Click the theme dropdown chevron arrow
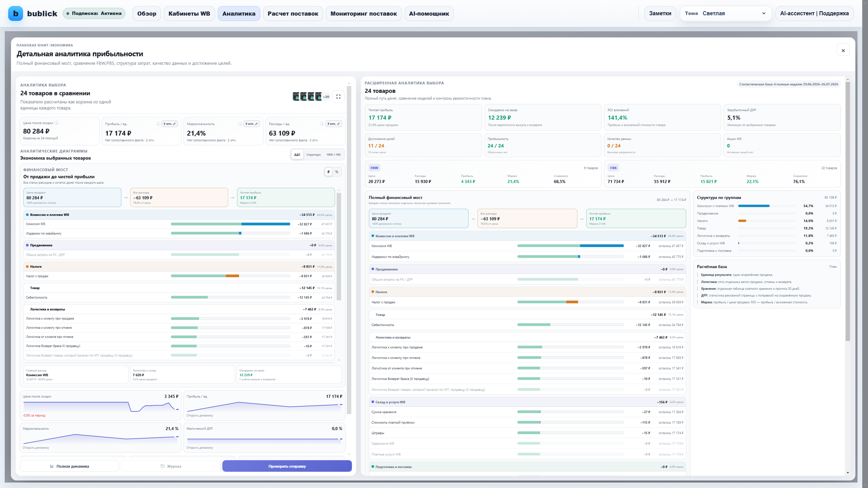 (764, 14)
